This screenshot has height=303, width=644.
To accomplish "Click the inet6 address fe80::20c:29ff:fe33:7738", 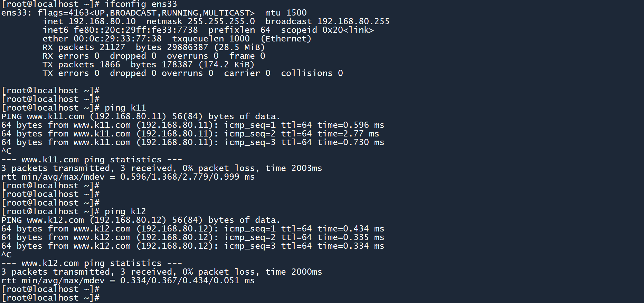I will click(136, 30).
